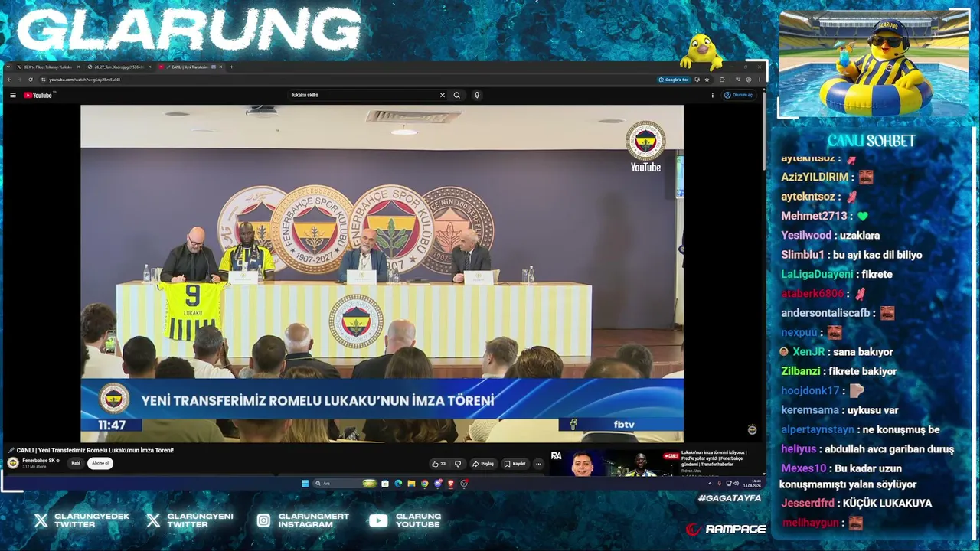The width and height of the screenshot is (980, 551).
Task: Select the 'CANLI | Yeni Transferimiz' tab
Action: tap(190, 67)
